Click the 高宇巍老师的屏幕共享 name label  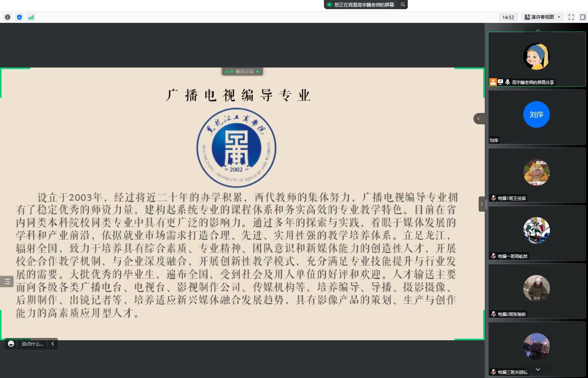tap(533, 82)
